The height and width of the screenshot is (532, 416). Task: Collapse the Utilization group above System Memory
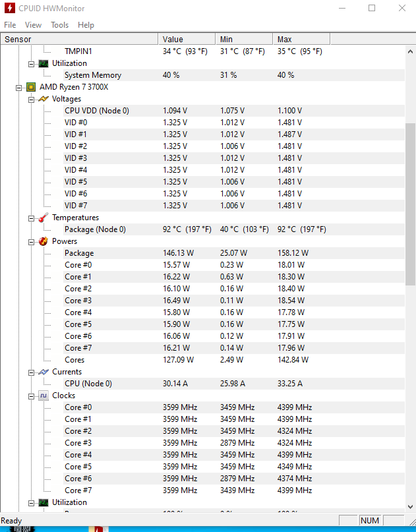[x=31, y=64]
